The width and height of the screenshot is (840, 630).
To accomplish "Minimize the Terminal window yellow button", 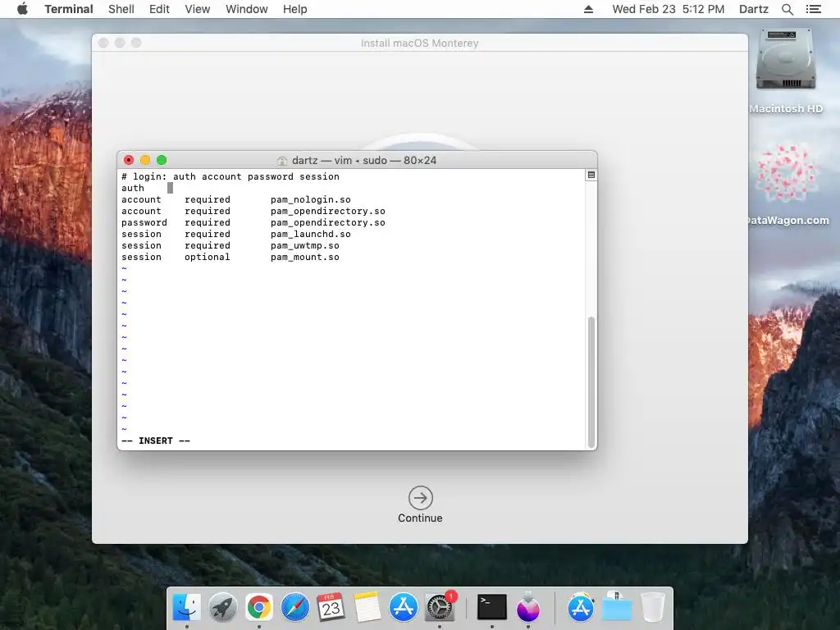I will (x=145, y=160).
